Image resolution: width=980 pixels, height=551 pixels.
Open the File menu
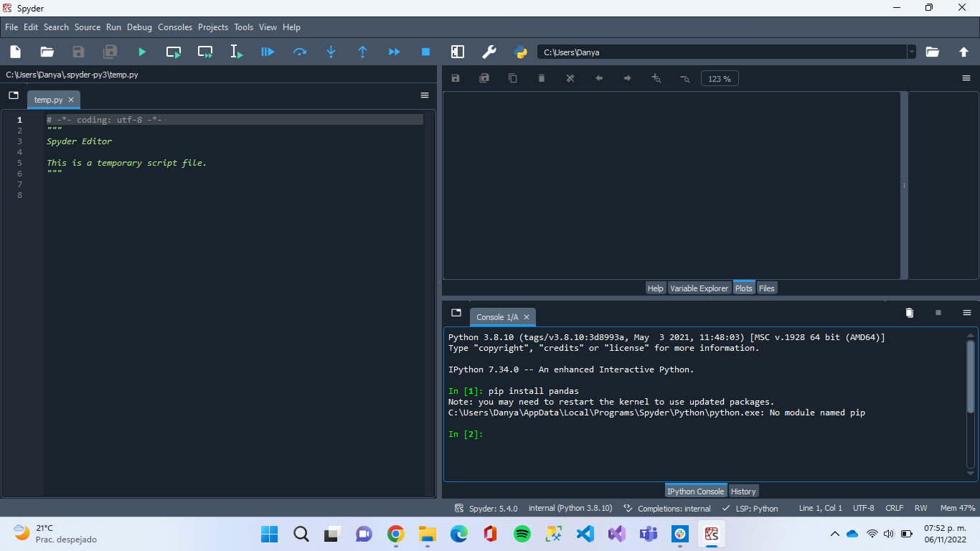click(11, 27)
